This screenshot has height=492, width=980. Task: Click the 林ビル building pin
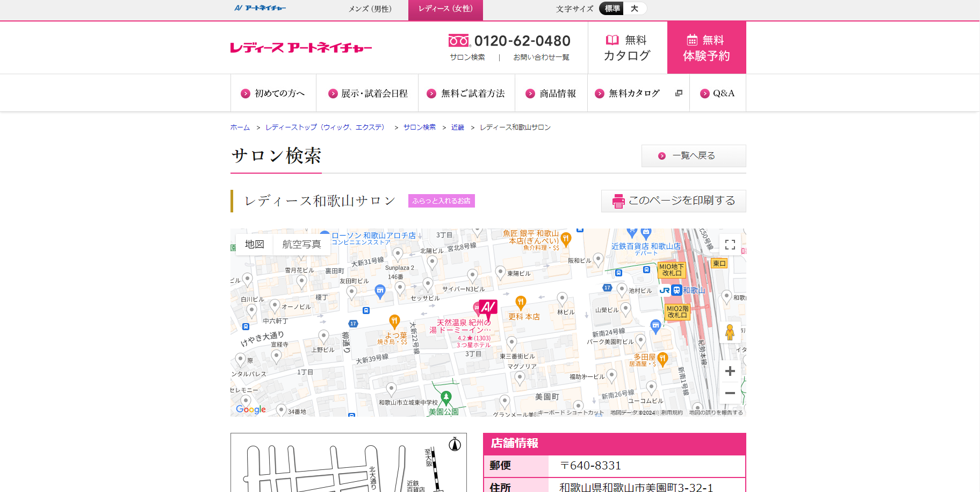pos(562,298)
